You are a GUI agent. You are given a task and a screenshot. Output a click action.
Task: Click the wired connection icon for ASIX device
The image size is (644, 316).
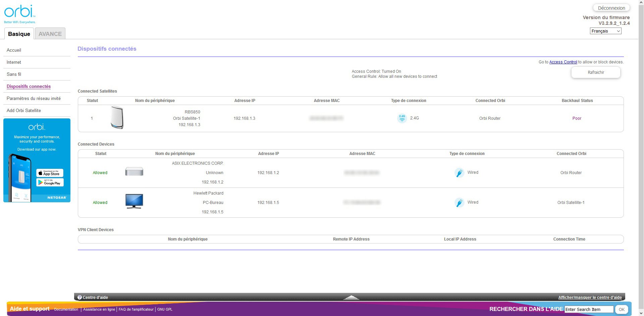459,172
